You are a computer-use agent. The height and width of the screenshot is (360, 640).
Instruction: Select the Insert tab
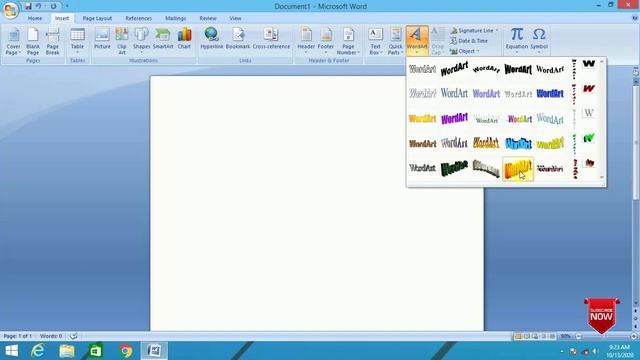click(x=62, y=18)
